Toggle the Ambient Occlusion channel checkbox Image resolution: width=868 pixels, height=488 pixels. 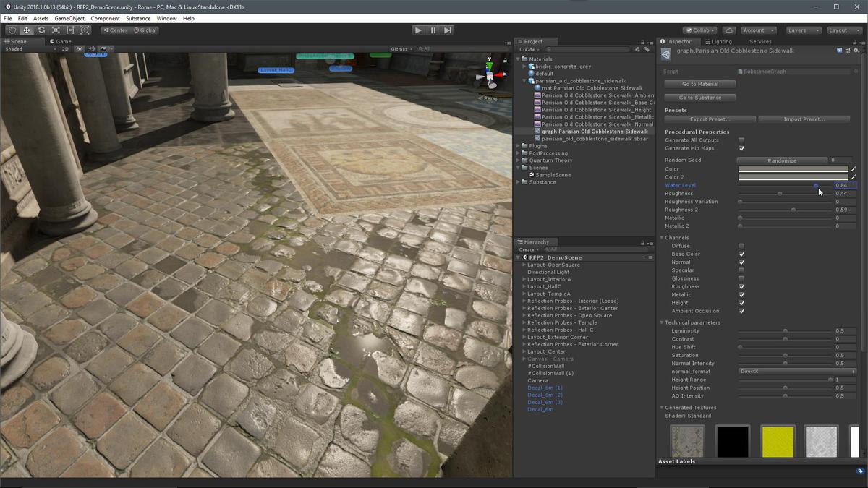click(741, 311)
